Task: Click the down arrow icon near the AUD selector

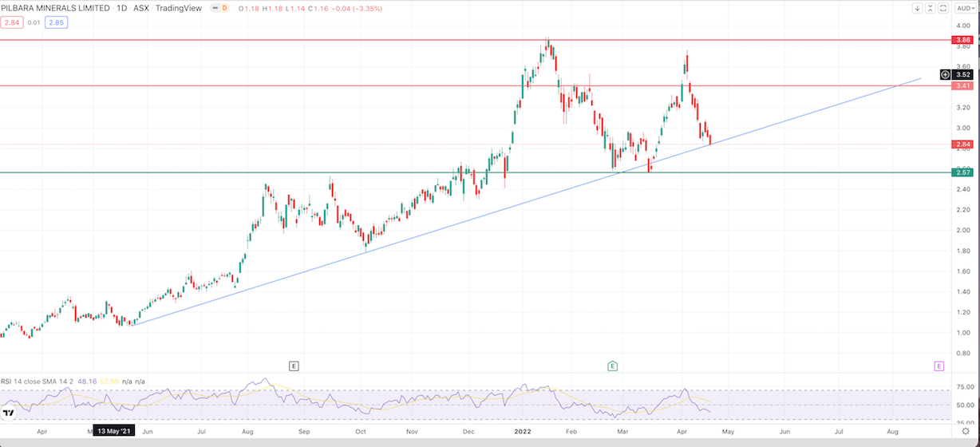Action: (x=918, y=8)
